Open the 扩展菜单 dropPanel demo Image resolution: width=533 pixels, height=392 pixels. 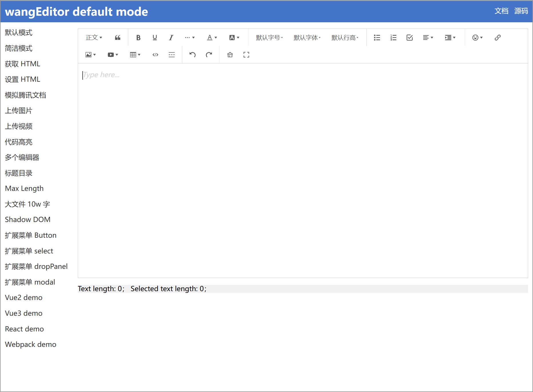tap(36, 267)
